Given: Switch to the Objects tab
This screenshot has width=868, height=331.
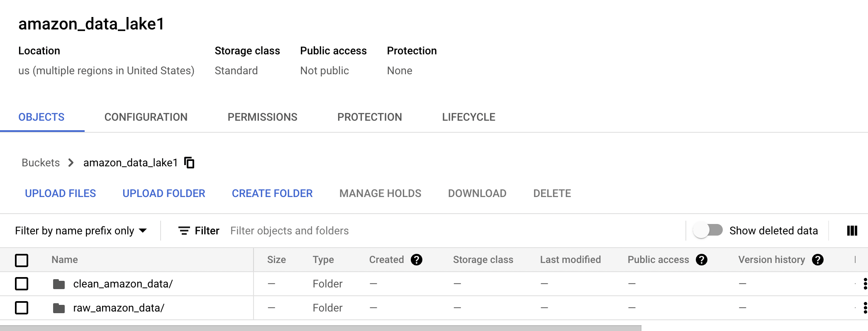Looking at the screenshot, I should tap(41, 117).
